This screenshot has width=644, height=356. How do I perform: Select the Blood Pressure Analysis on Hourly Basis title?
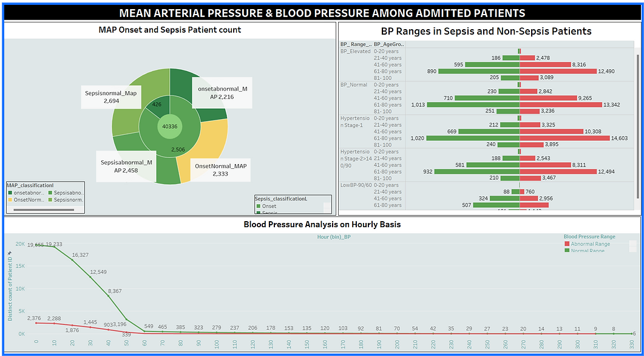pyautogui.click(x=322, y=224)
